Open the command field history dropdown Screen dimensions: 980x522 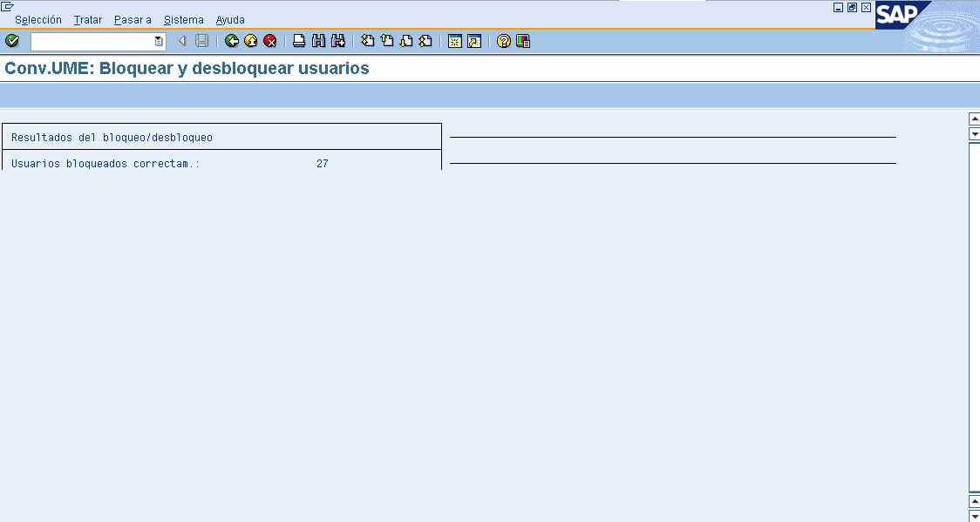(x=159, y=41)
